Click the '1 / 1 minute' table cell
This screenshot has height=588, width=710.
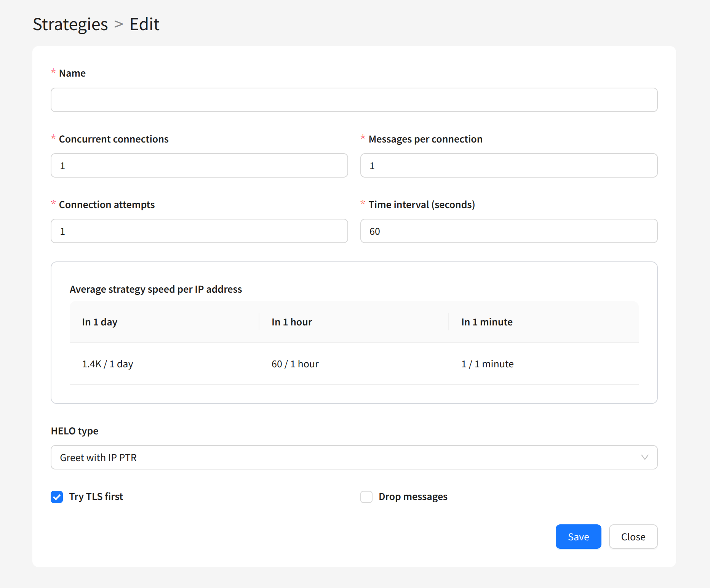tap(488, 364)
